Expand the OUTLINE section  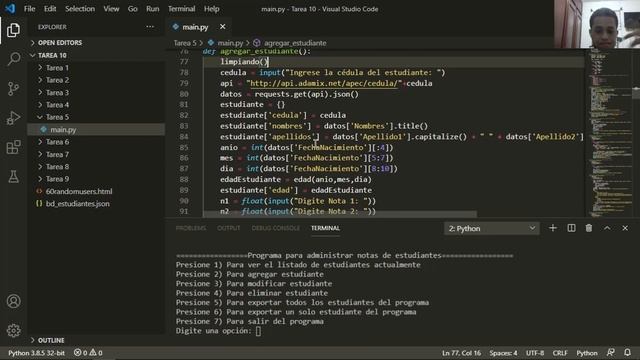[51, 340]
